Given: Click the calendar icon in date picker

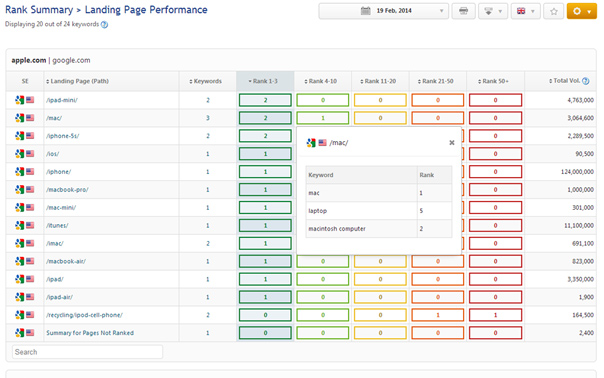Looking at the screenshot, I should [x=366, y=11].
